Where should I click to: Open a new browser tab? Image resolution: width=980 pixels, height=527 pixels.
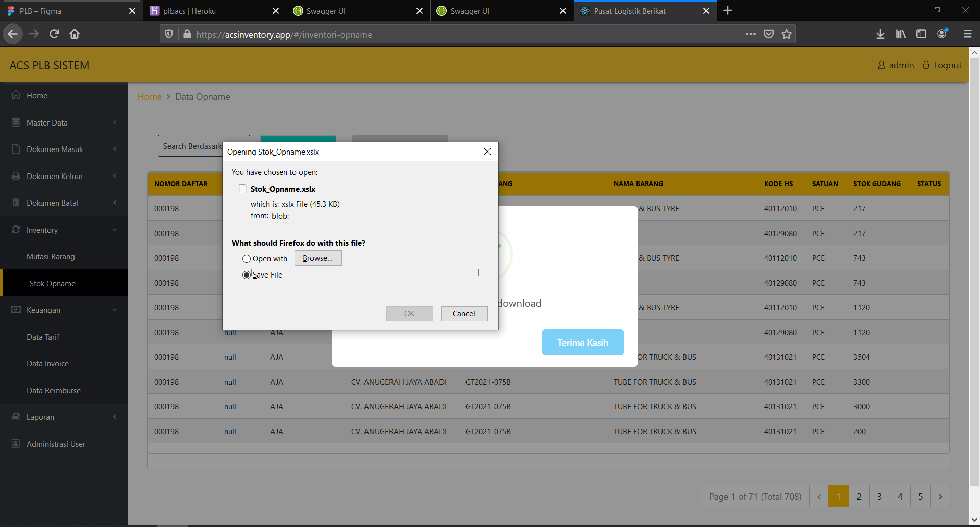[728, 11]
